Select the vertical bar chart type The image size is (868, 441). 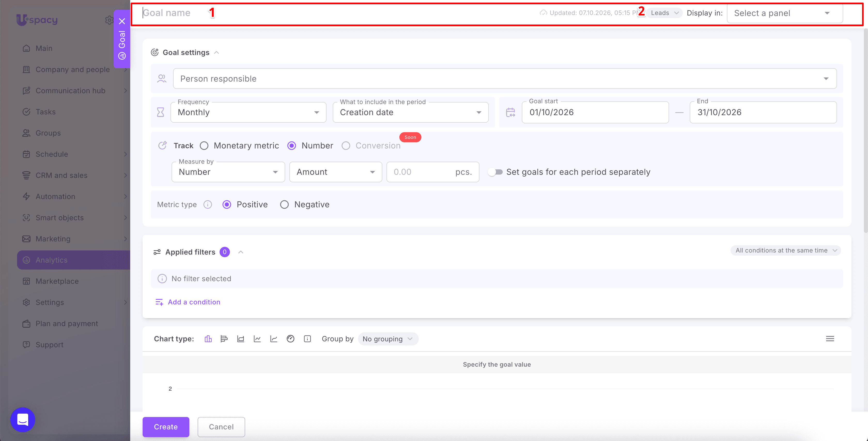click(x=208, y=339)
